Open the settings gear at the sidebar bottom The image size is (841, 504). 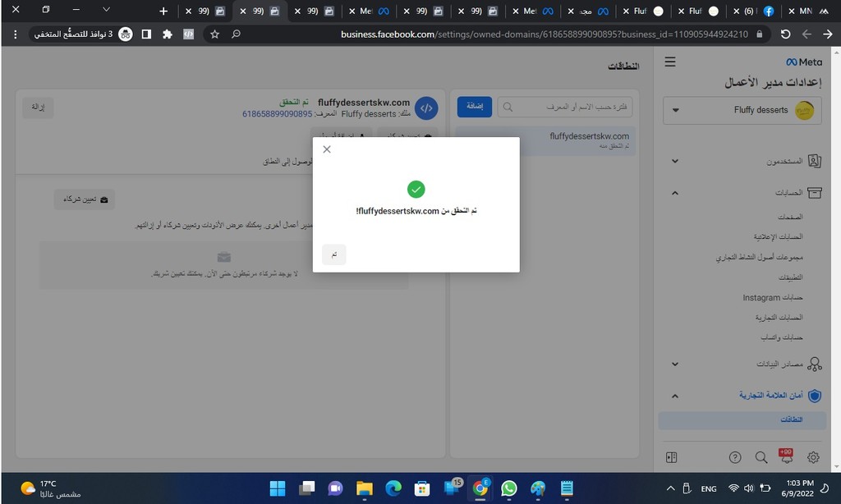tap(813, 457)
